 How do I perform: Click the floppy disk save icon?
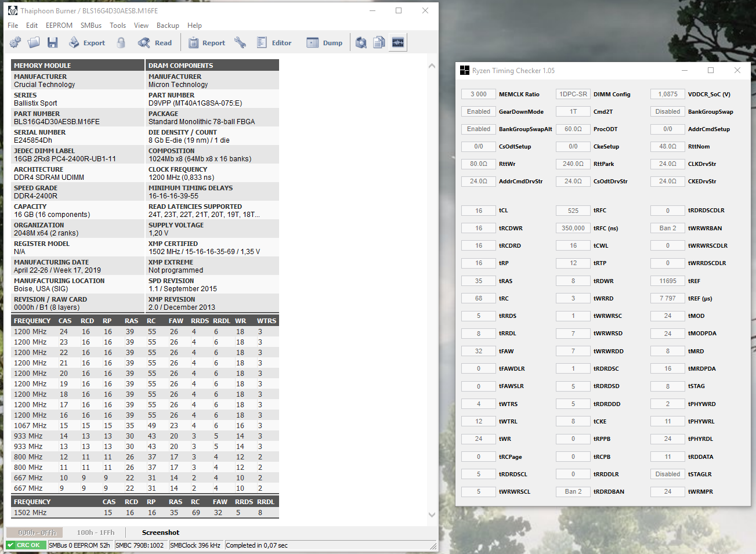tap(53, 42)
